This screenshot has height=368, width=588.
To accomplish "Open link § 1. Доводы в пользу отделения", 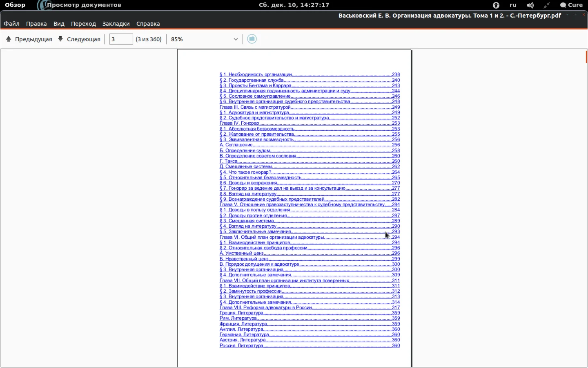I will coord(255,210).
